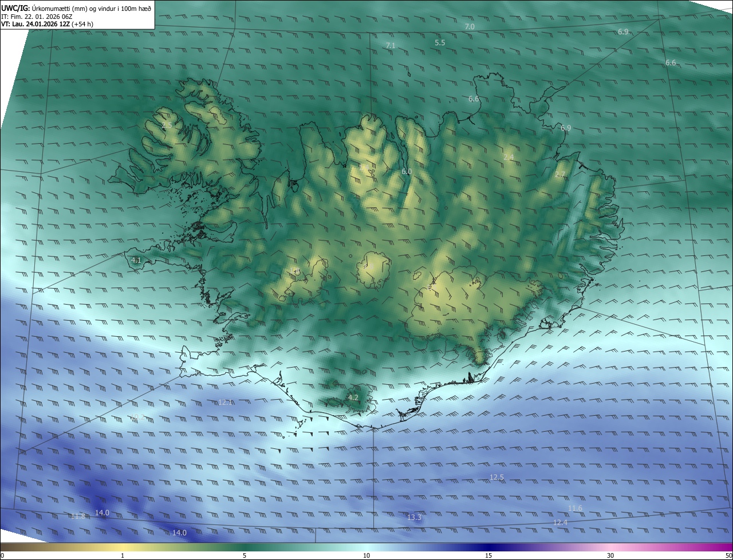The width and height of the screenshot is (733, 560).
Task: Click the 1 tick on the color scale
Action: tap(123, 556)
